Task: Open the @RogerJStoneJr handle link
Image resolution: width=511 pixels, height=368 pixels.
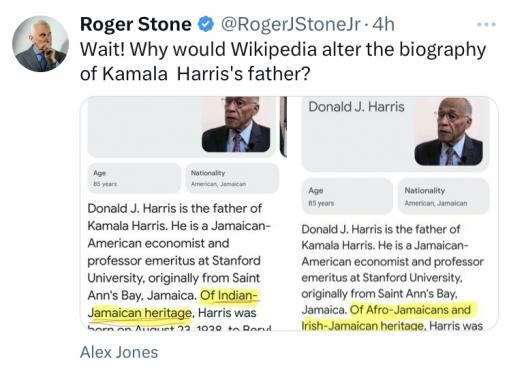Action: [x=291, y=24]
